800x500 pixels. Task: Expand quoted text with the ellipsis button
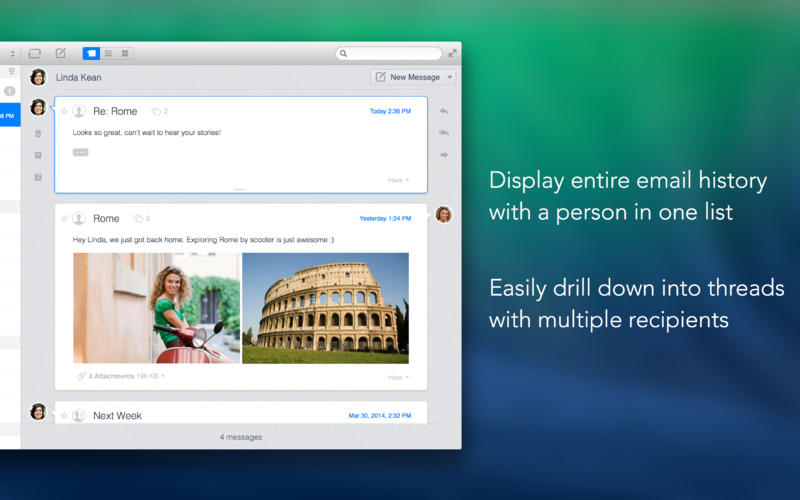[x=81, y=152]
